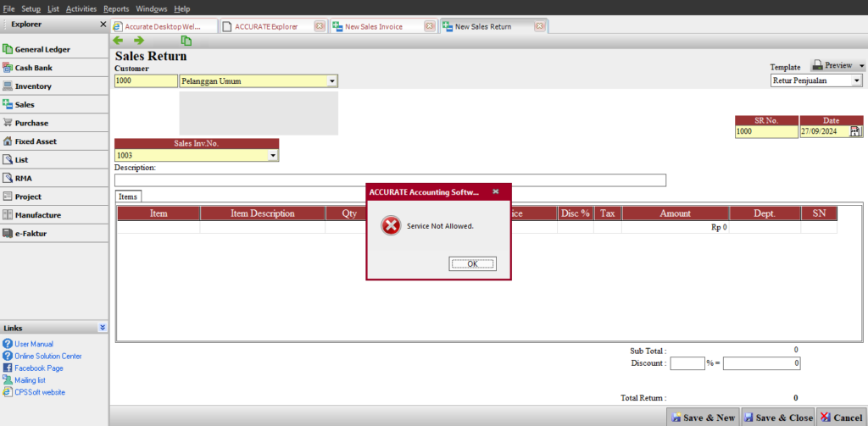Viewport: 868px width, 426px height.
Task: Click the Tax column header
Action: click(608, 213)
